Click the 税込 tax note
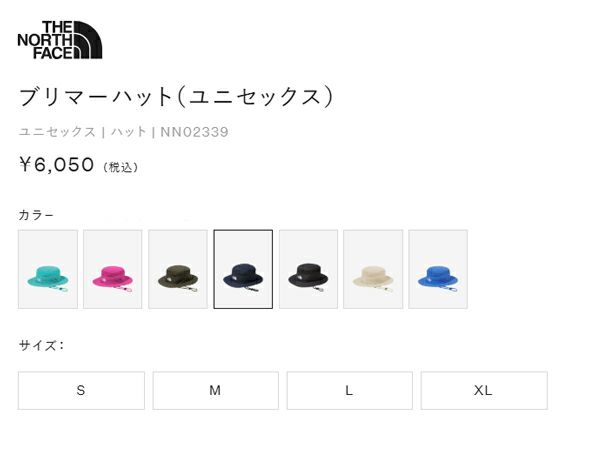 pyautogui.click(x=121, y=167)
